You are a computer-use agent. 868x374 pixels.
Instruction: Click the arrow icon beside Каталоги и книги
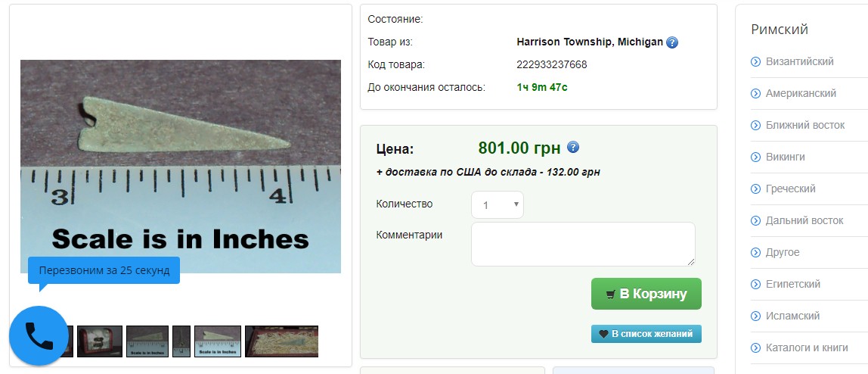point(755,348)
